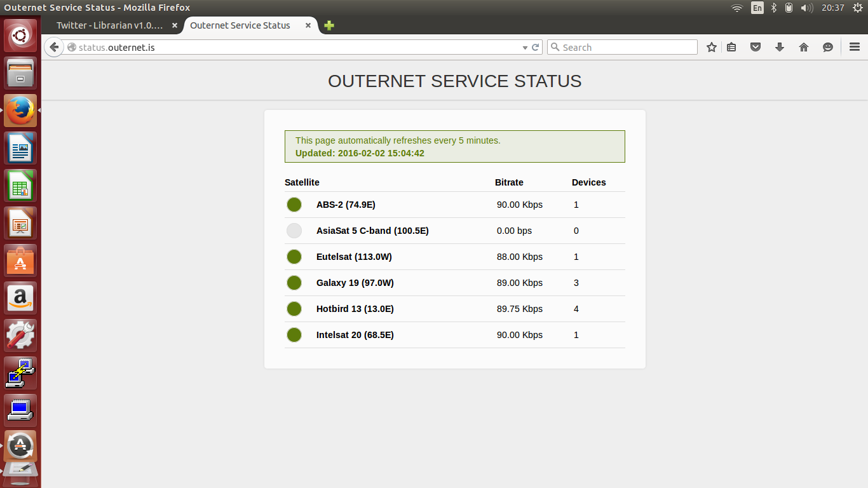Close the Twitter - Librarian tab
Viewport: 868px width, 488px height.
pos(175,25)
